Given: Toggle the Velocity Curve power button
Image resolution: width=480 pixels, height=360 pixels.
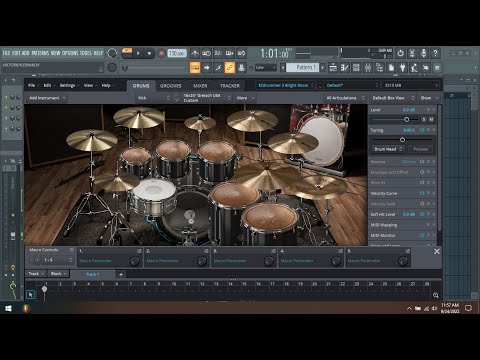Looking at the screenshot, I should tap(422, 193).
